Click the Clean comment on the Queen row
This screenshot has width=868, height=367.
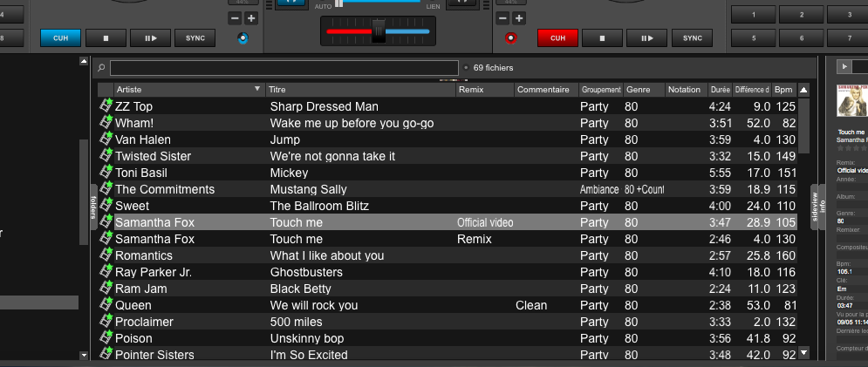coord(531,305)
